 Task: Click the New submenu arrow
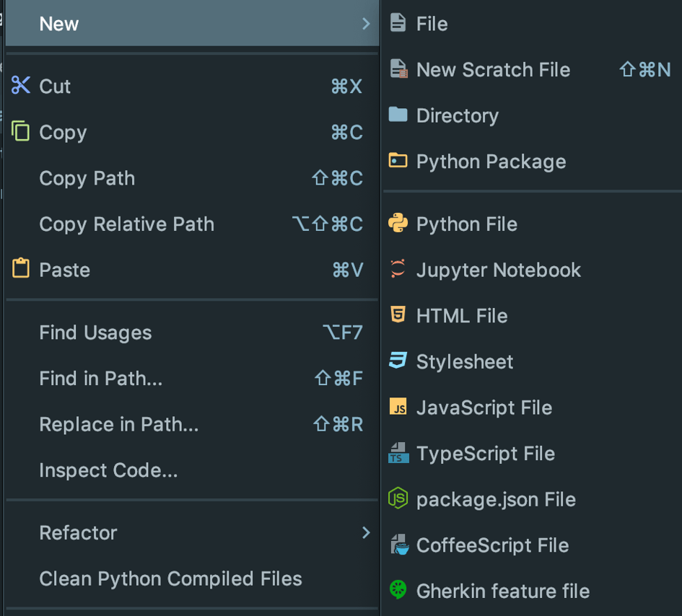point(367,23)
